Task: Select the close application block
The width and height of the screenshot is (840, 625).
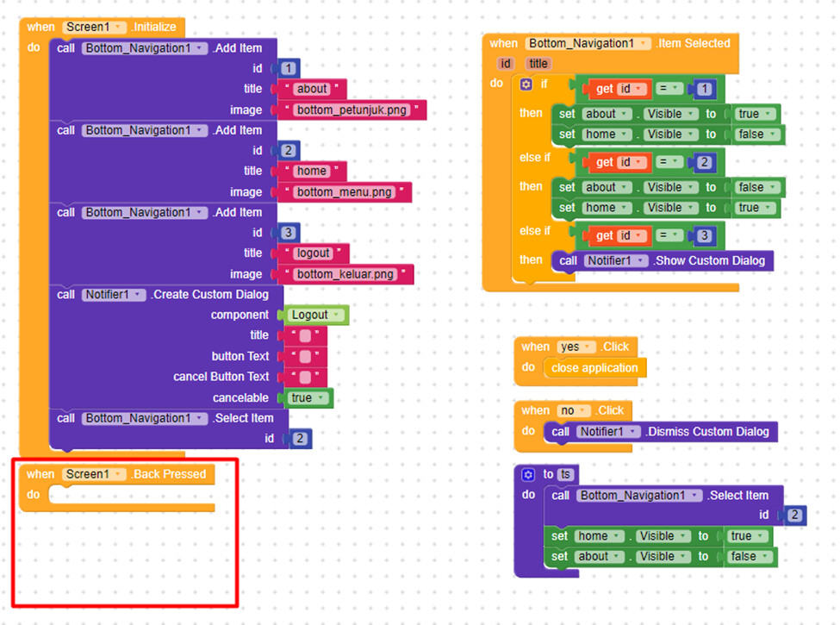Action: tap(594, 367)
